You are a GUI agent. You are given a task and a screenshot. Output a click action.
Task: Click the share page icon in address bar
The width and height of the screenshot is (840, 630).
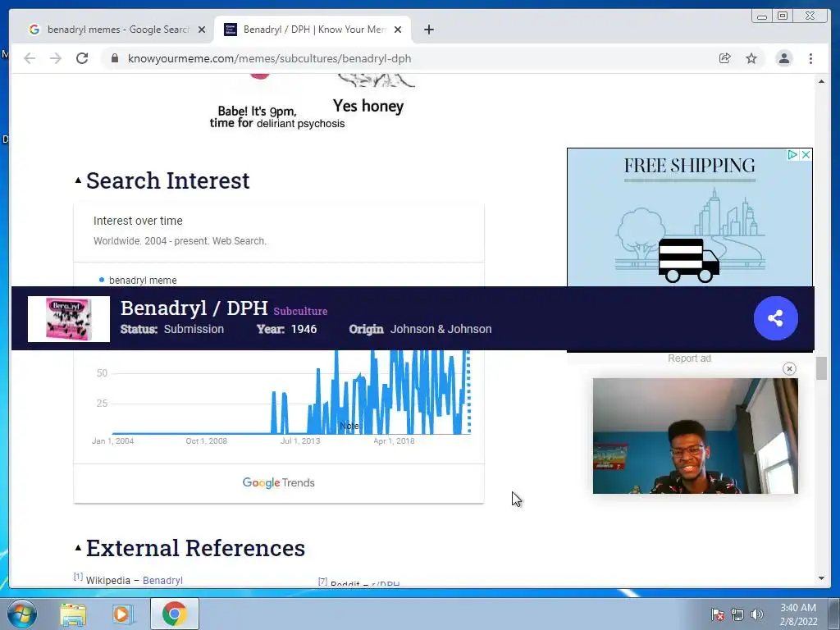725,58
